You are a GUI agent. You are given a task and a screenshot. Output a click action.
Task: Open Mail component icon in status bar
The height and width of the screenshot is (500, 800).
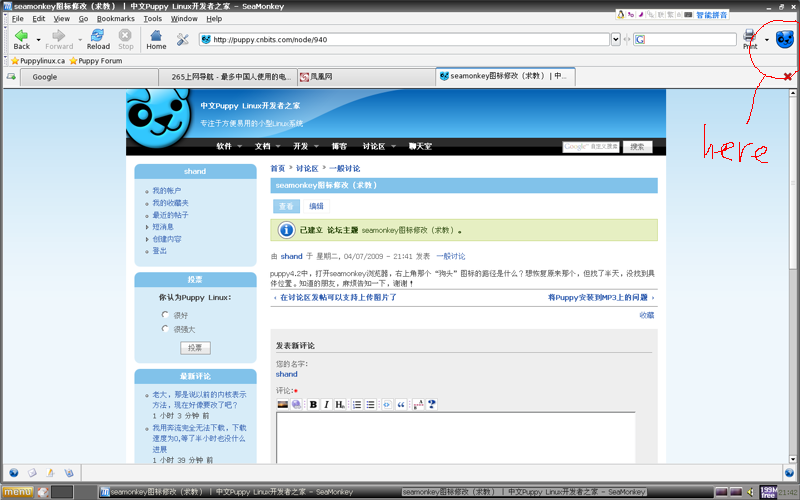click(32, 473)
